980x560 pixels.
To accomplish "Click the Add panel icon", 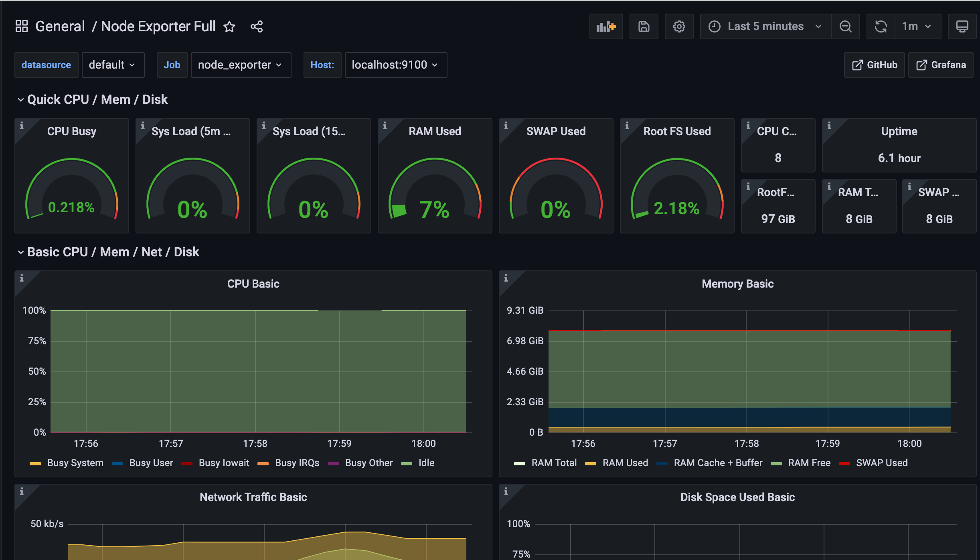I will coord(606,26).
